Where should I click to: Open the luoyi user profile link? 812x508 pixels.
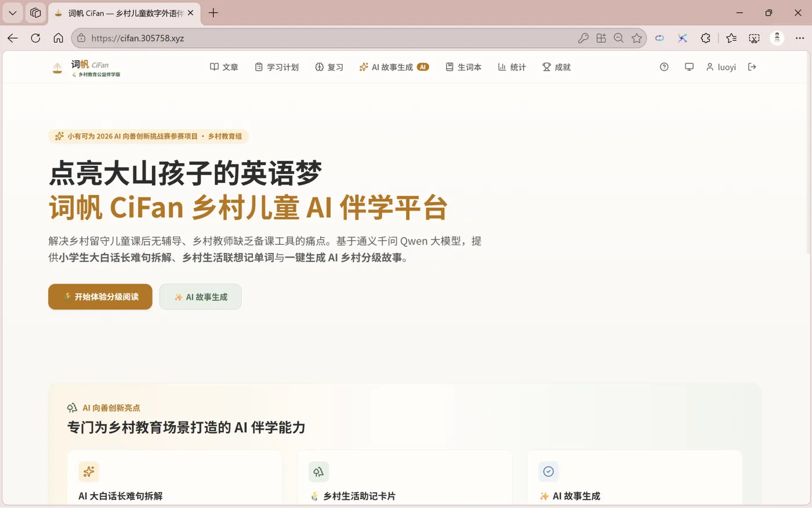coord(721,67)
